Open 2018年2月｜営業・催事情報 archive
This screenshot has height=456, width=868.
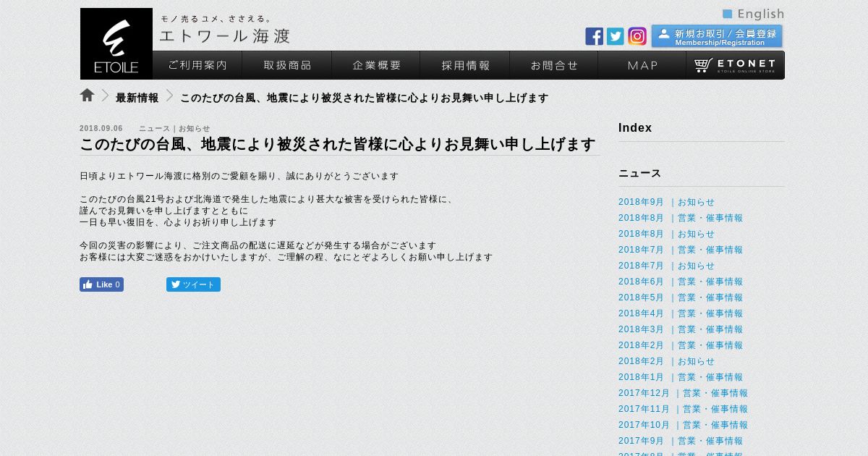pos(681,345)
